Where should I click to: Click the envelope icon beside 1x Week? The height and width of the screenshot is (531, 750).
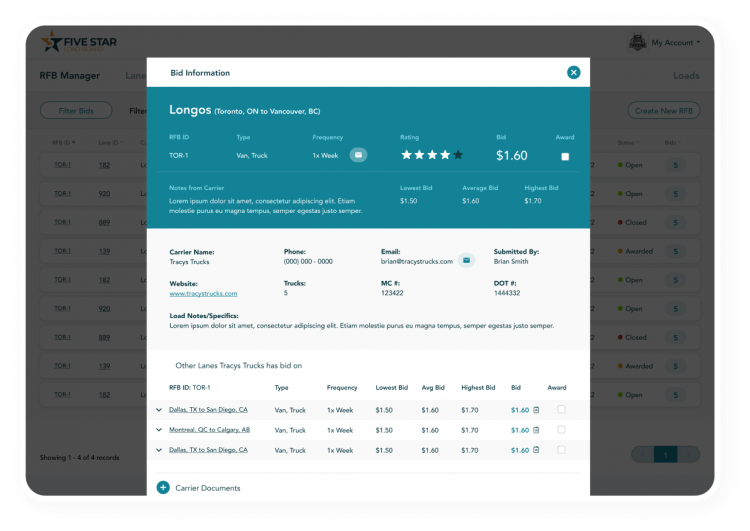(358, 155)
